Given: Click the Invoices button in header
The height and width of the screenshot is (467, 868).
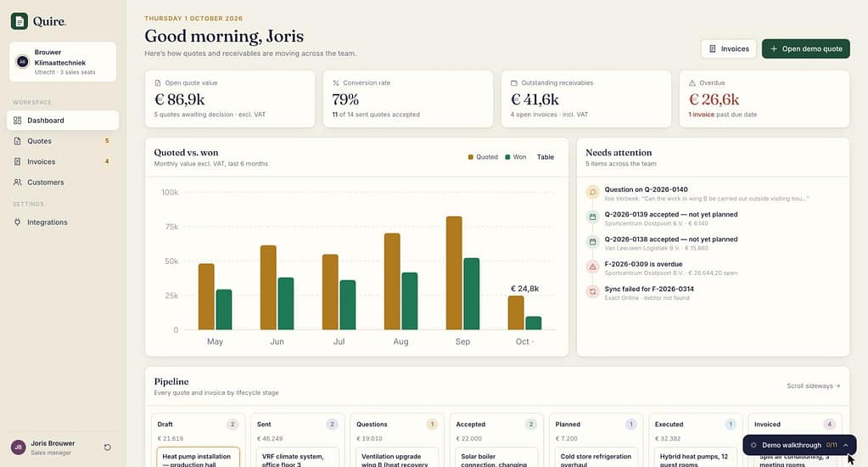Looking at the screenshot, I should [729, 48].
